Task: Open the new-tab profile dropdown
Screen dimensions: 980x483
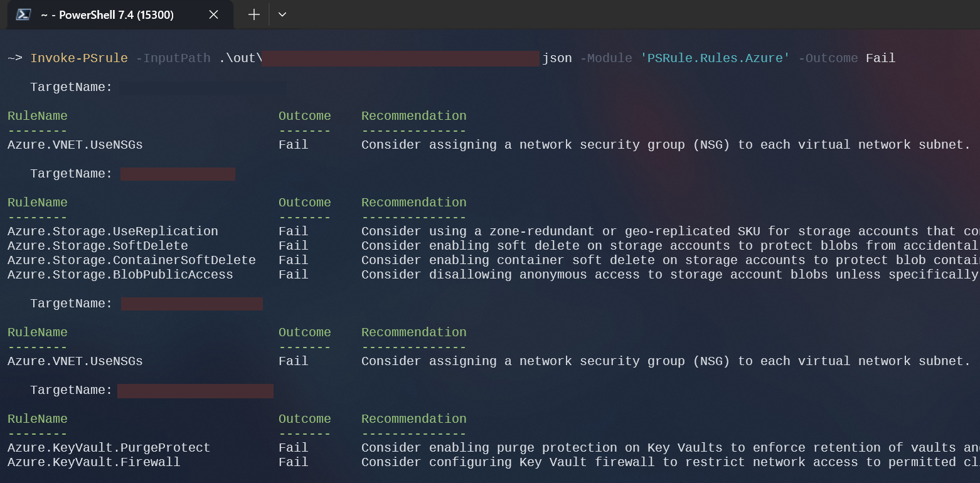Action: pyautogui.click(x=282, y=15)
